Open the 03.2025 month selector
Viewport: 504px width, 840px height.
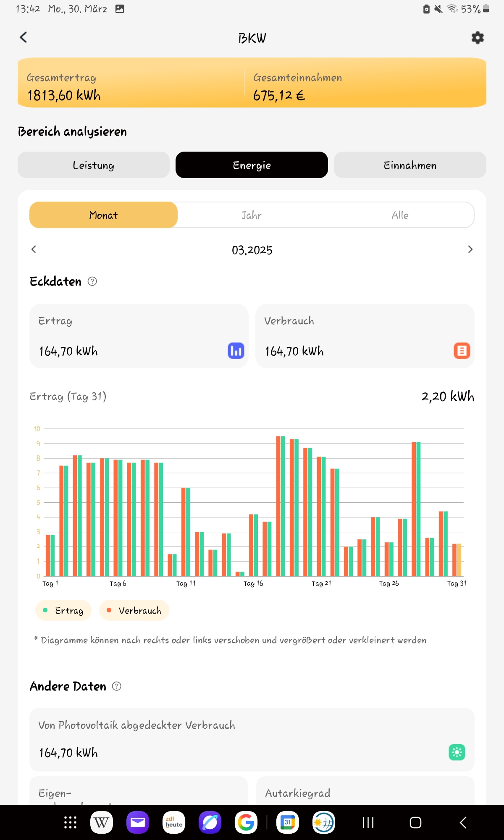point(252,250)
